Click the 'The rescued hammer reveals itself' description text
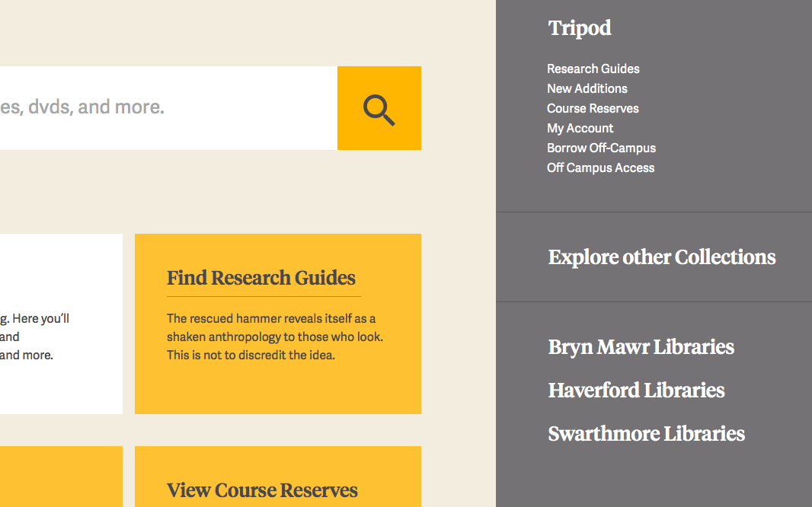 coord(275,336)
